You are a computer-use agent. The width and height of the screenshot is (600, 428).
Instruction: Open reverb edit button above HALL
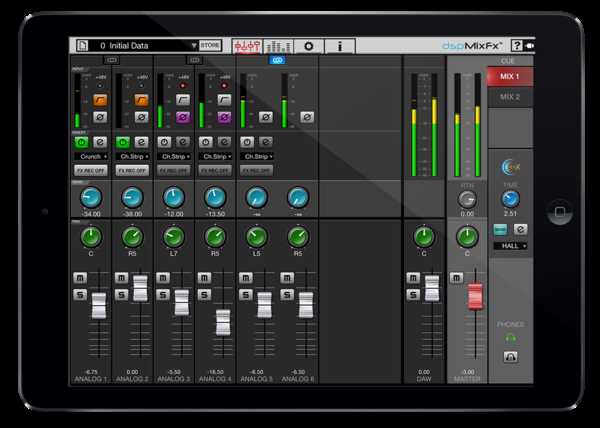520,229
